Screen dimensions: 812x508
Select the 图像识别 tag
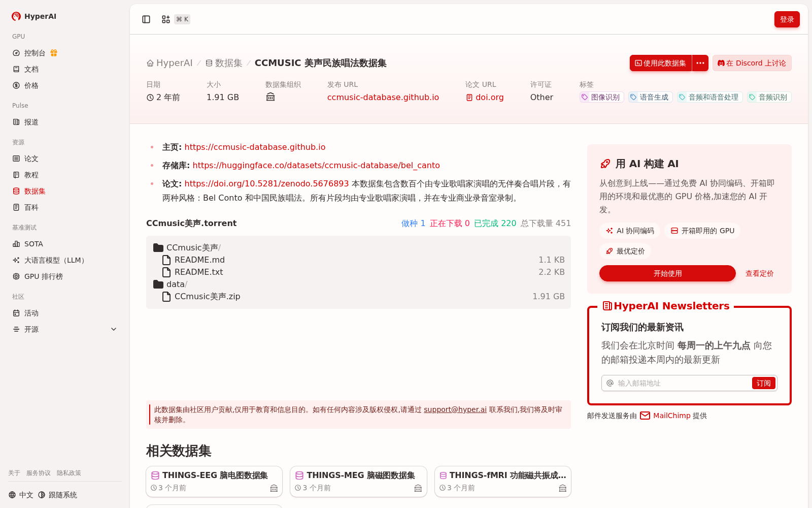(601, 97)
